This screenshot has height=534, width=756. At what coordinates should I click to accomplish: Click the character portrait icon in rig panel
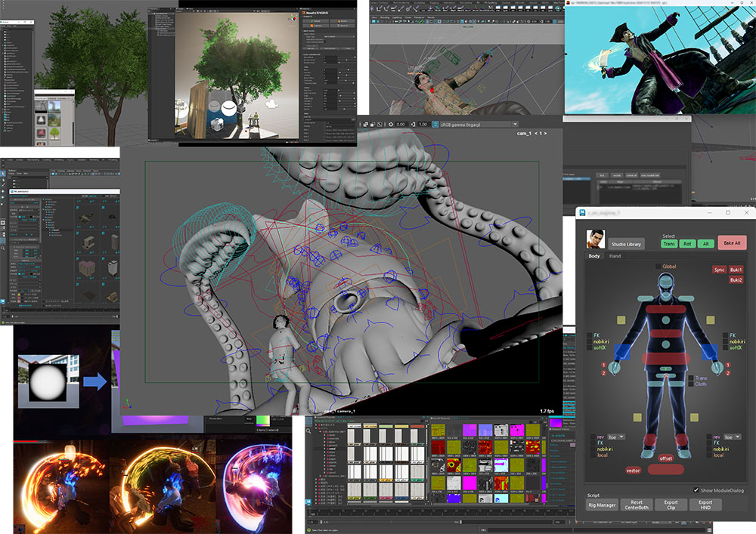pos(597,239)
